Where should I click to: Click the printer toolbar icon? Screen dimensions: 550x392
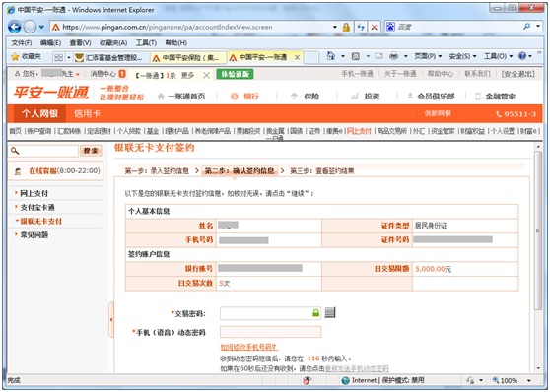[394, 56]
